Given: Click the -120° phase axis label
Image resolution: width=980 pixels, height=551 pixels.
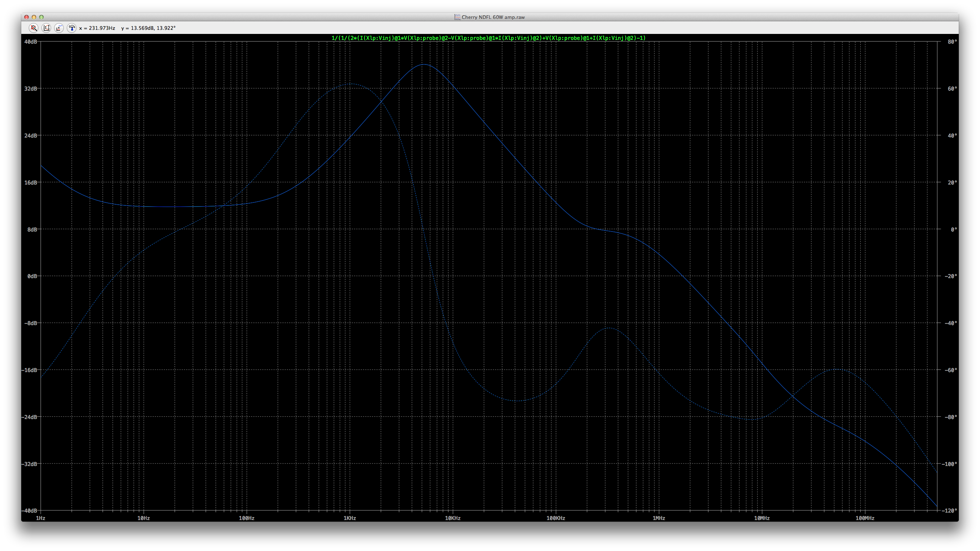Looking at the screenshot, I should tap(949, 511).
